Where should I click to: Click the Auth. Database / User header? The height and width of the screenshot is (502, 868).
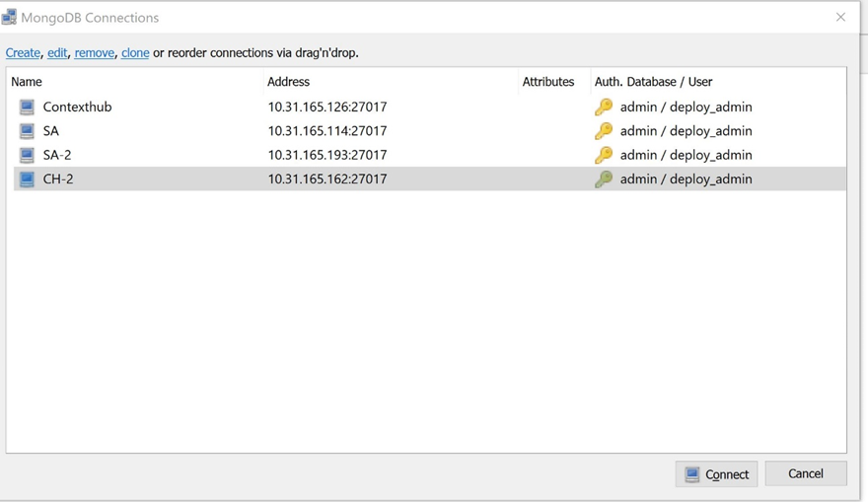pyautogui.click(x=653, y=82)
